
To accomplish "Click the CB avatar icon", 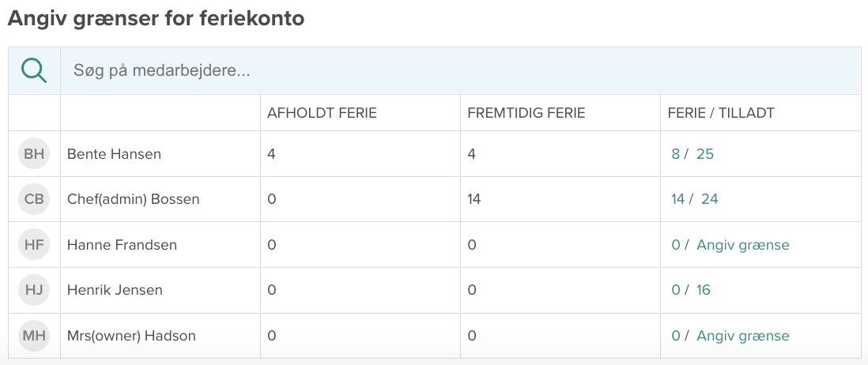I will click(x=34, y=199).
